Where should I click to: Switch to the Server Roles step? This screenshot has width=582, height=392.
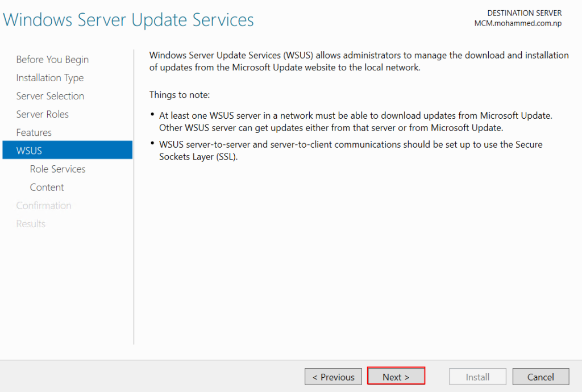click(x=43, y=114)
